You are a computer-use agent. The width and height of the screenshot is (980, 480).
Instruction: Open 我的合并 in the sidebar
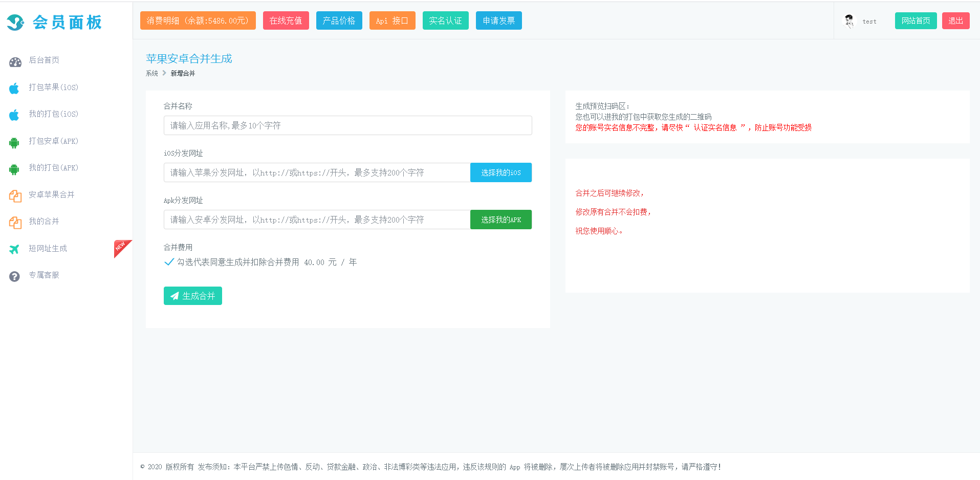tap(44, 222)
